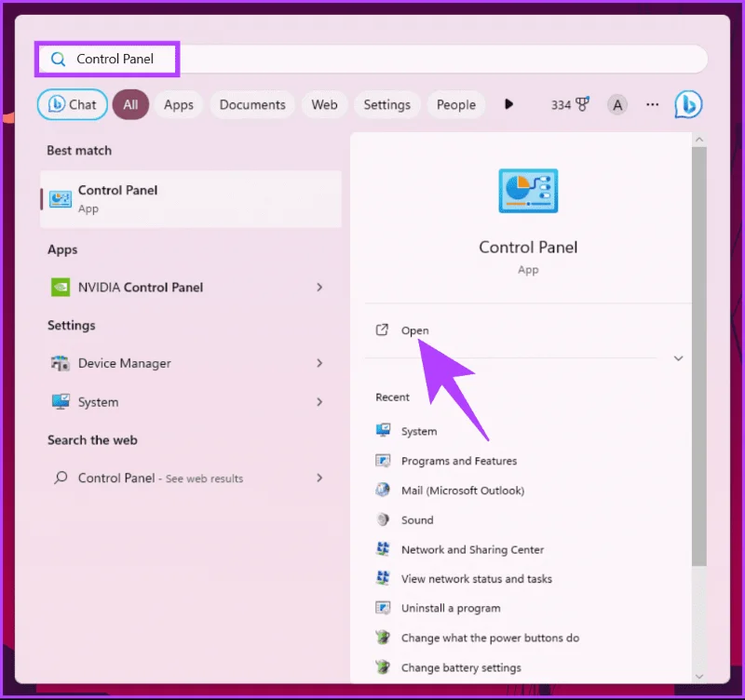Open the account avatar labeled A
Image resolution: width=745 pixels, height=700 pixels.
(617, 105)
